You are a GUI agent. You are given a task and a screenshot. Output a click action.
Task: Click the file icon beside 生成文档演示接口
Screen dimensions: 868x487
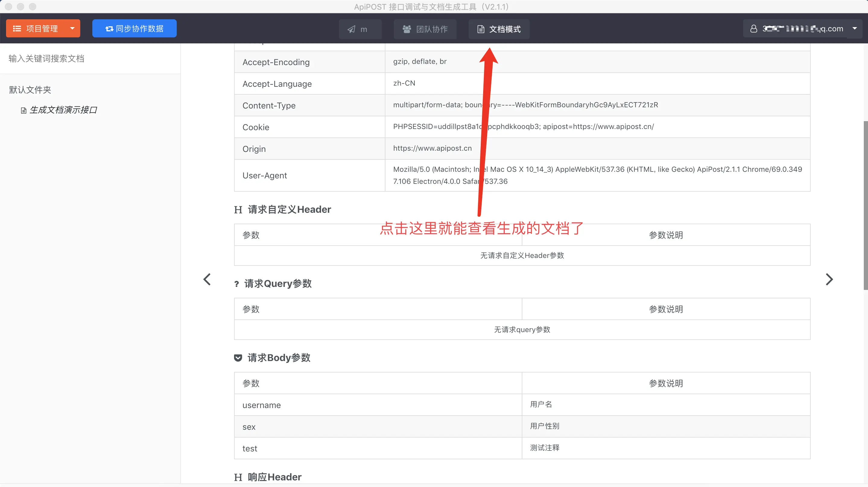[24, 111]
